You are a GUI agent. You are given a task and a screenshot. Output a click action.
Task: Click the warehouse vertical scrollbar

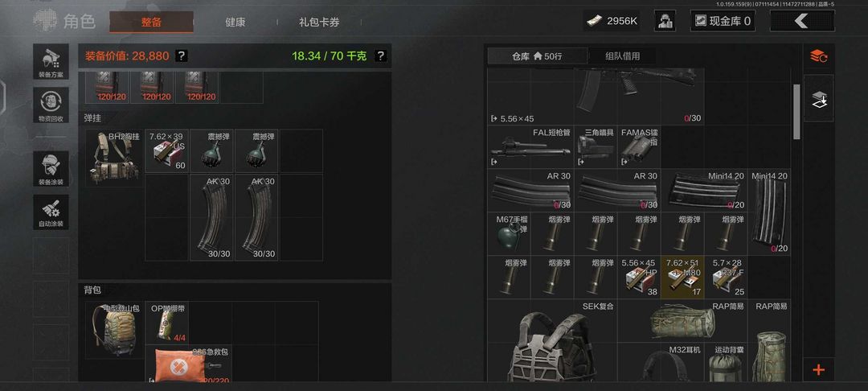tap(796, 111)
